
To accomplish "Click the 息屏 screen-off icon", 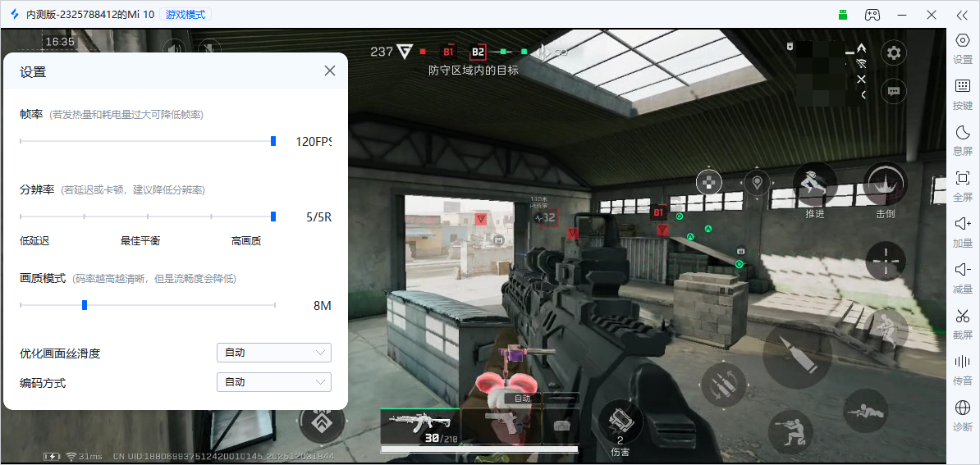I will (x=962, y=139).
